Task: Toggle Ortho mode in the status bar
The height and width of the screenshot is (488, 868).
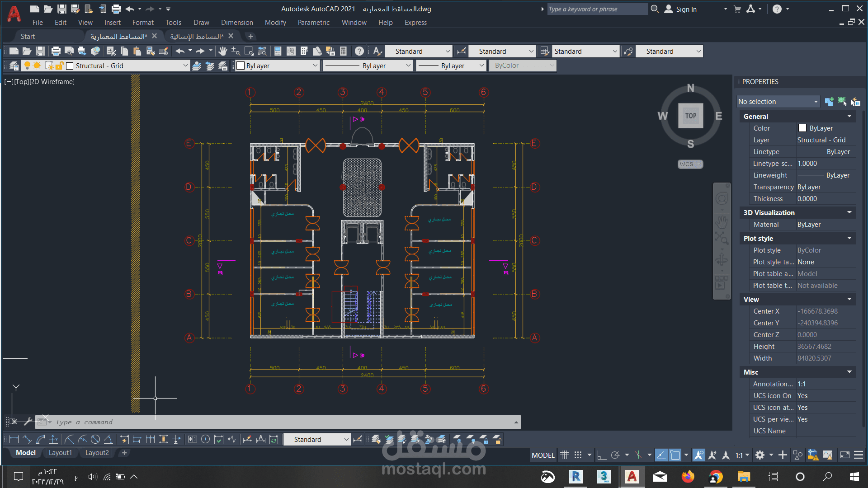Action: click(601, 455)
